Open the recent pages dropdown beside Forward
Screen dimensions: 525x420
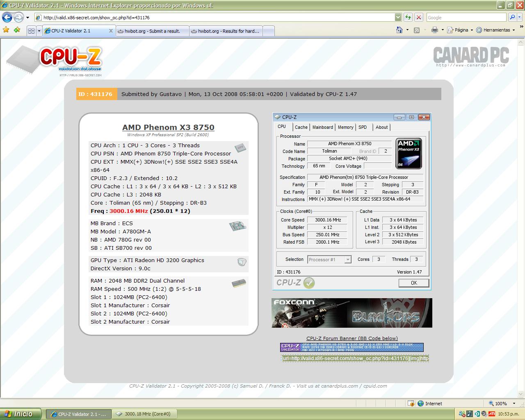(27, 18)
